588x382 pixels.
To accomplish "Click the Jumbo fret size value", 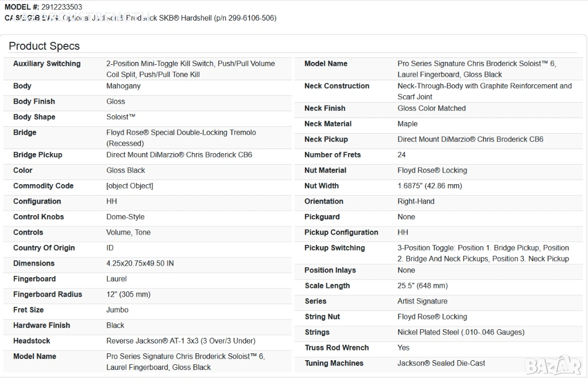I will 117,310.
